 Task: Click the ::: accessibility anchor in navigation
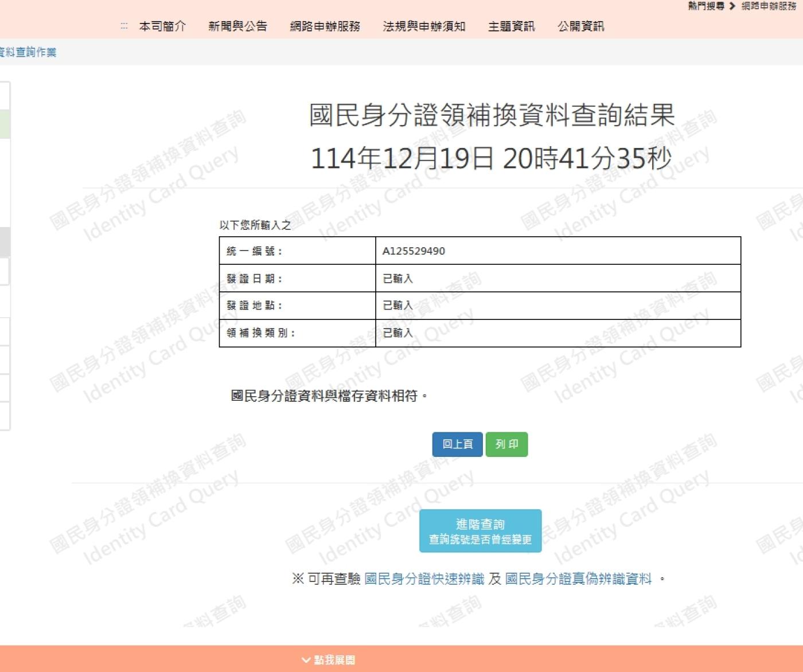pos(124,26)
